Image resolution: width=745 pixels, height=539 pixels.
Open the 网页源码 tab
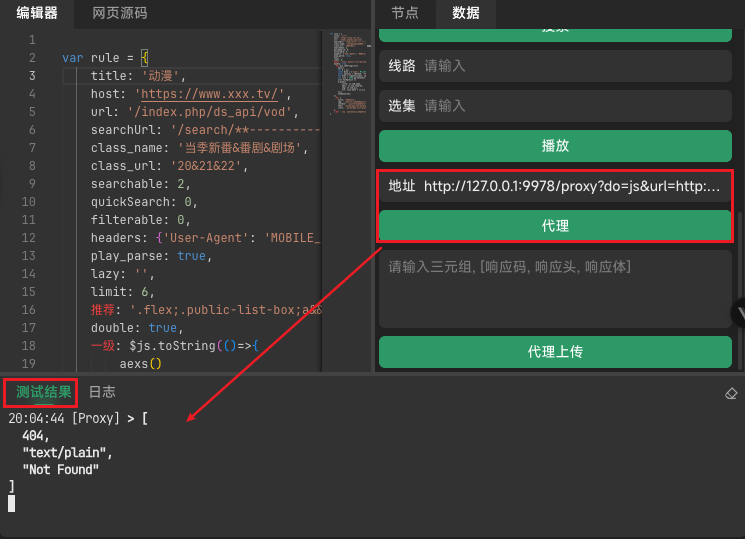(x=119, y=13)
